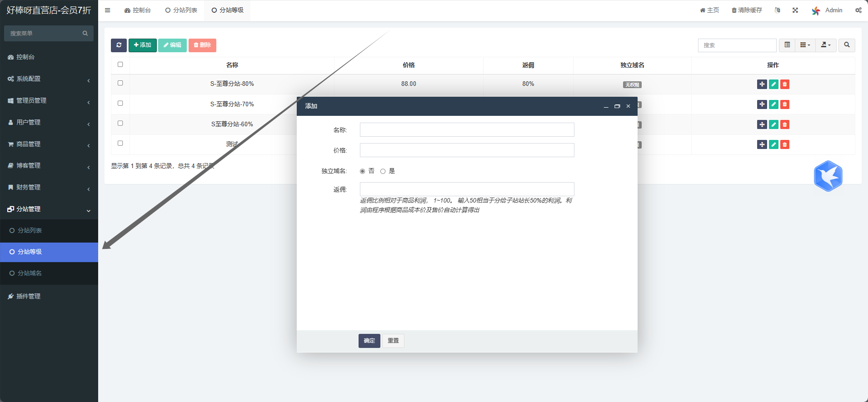This screenshot has width=868, height=402.
Task: Click the fullscreen icon in top bar
Action: click(x=795, y=10)
